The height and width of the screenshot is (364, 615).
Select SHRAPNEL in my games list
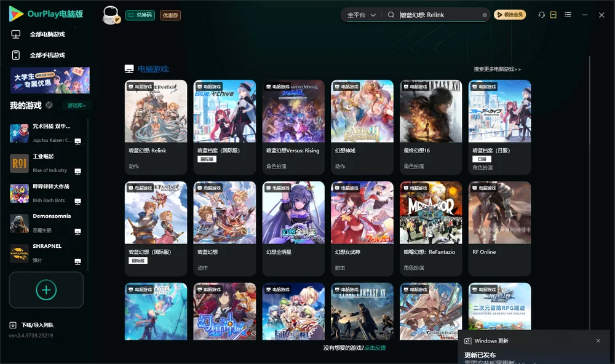point(46,253)
